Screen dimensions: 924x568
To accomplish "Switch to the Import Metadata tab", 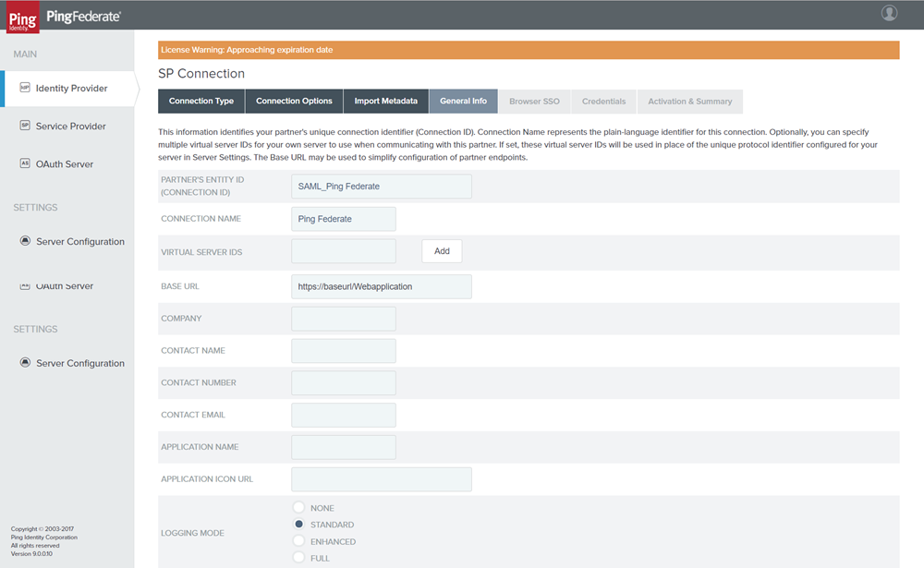I will [x=385, y=102].
